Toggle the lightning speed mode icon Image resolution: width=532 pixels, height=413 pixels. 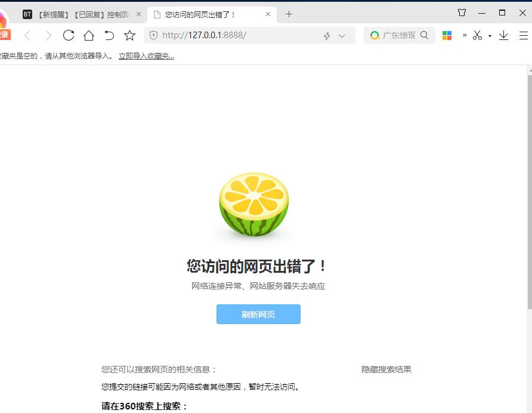(327, 36)
